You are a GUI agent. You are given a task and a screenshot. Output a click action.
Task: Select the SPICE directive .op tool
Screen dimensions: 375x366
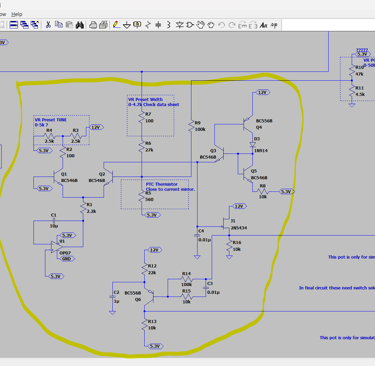(274, 25)
